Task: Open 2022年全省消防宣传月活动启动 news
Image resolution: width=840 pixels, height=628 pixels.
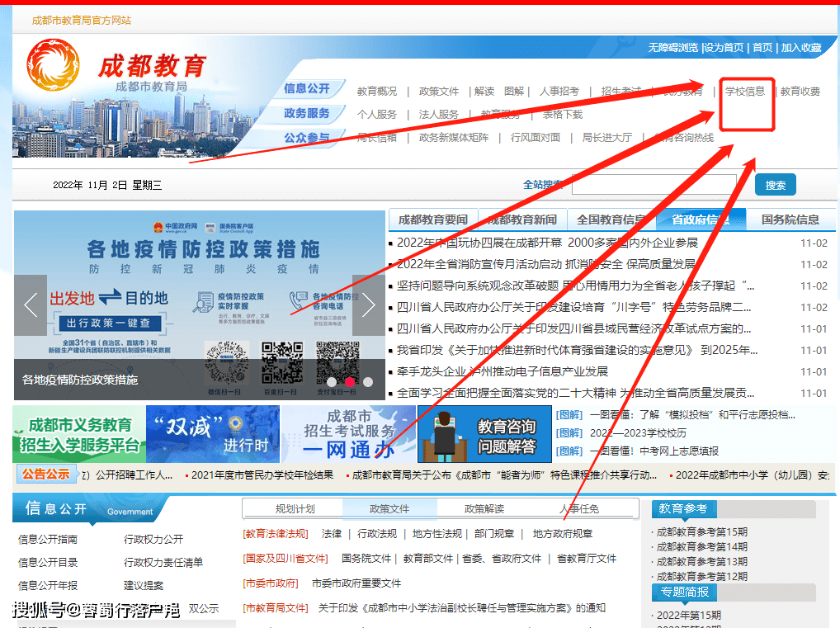Action: [x=546, y=264]
